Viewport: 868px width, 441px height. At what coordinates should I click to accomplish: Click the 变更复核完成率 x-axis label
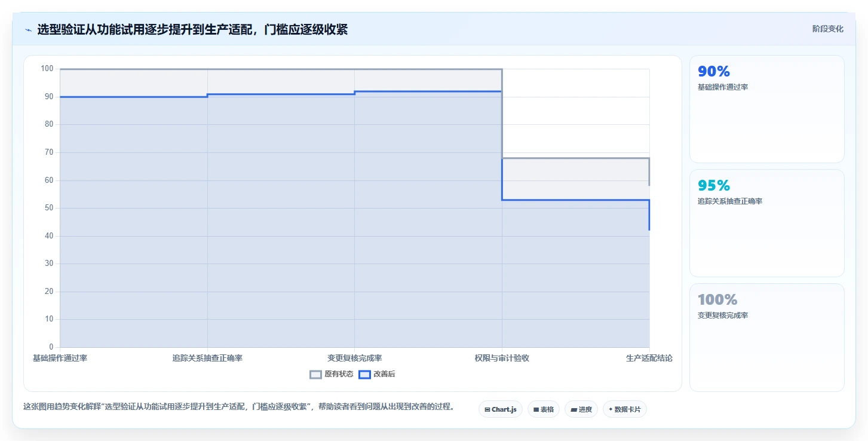[x=355, y=358]
